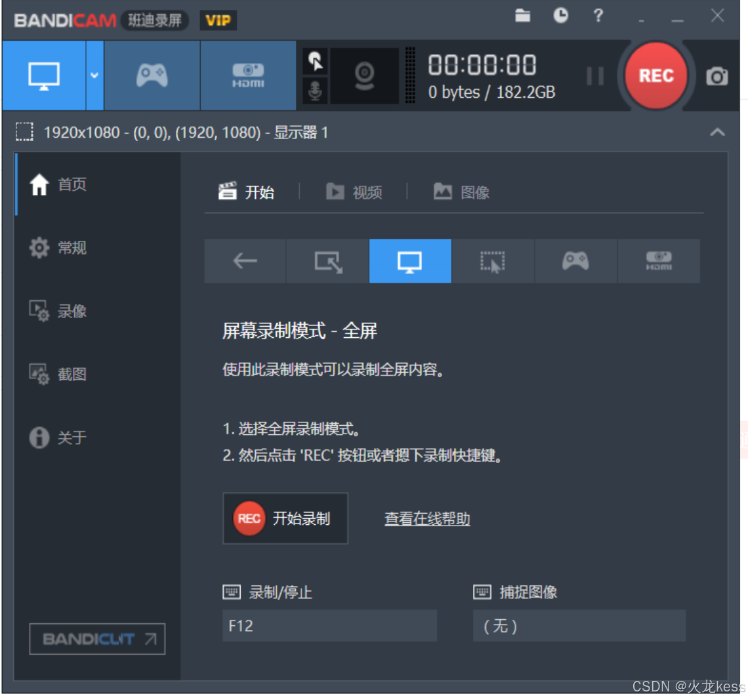748x700 pixels.
Task: Click the pause recording button
Action: (x=595, y=76)
